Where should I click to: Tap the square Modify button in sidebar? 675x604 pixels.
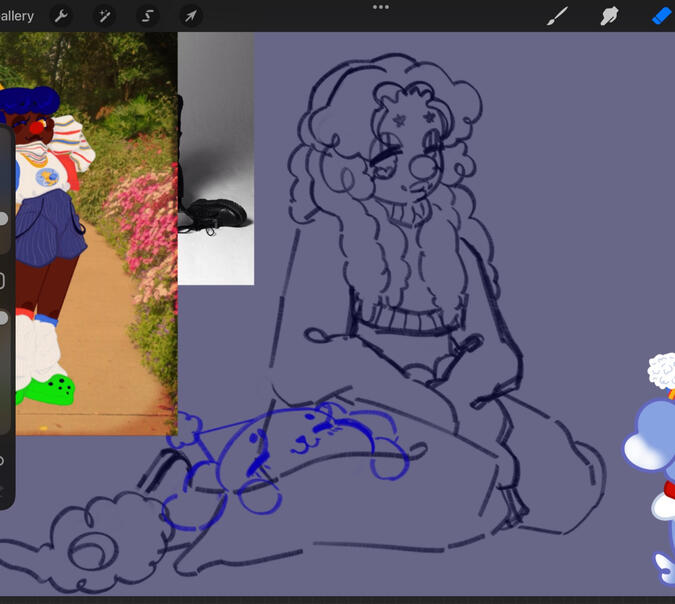(2, 281)
